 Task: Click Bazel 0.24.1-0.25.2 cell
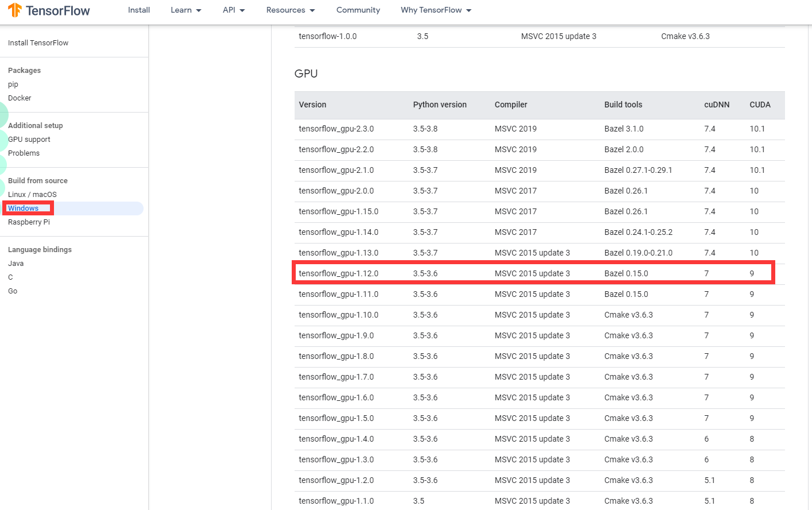click(638, 232)
